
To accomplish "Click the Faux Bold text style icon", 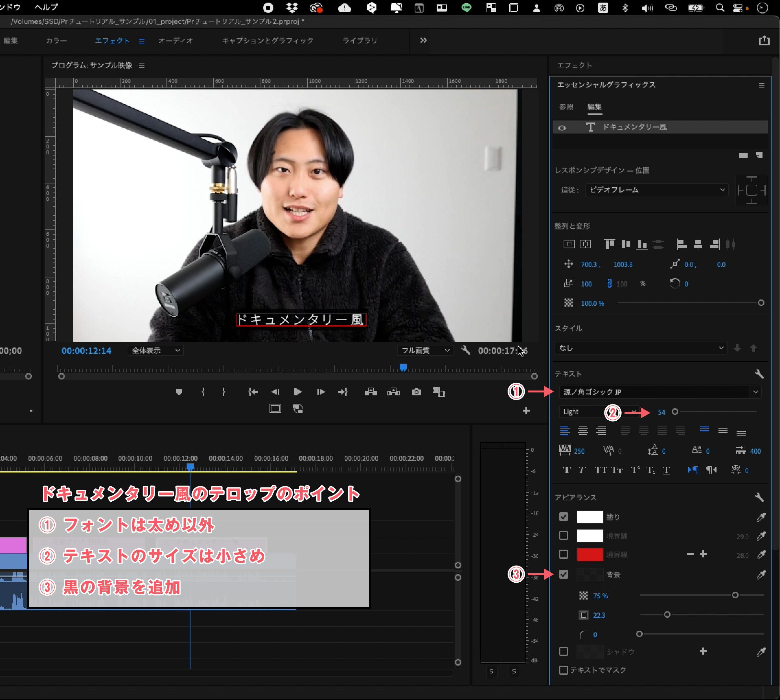I will click(566, 470).
